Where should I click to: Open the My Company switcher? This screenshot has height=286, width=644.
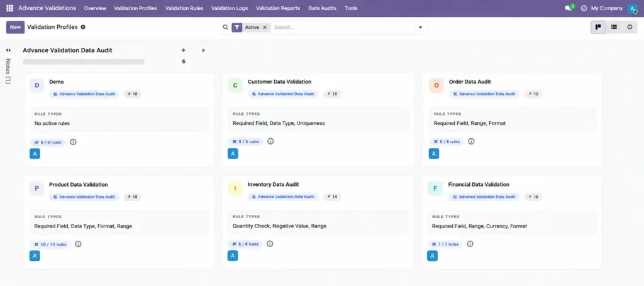pos(607,8)
